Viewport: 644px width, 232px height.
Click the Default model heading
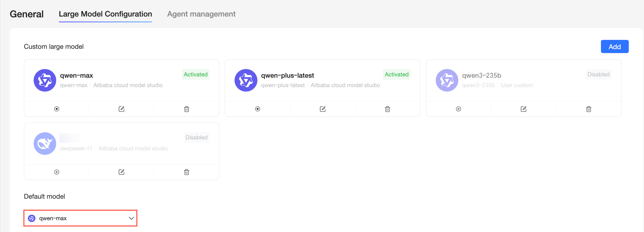44,196
